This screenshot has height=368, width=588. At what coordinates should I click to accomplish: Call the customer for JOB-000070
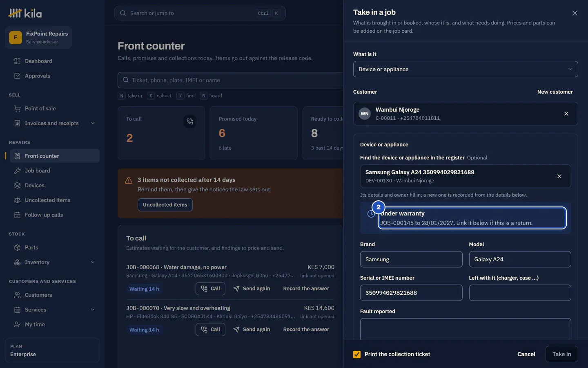[x=210, y=330]
